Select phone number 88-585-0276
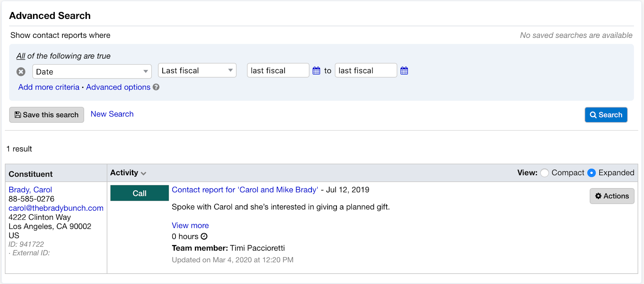 (31, 199)
